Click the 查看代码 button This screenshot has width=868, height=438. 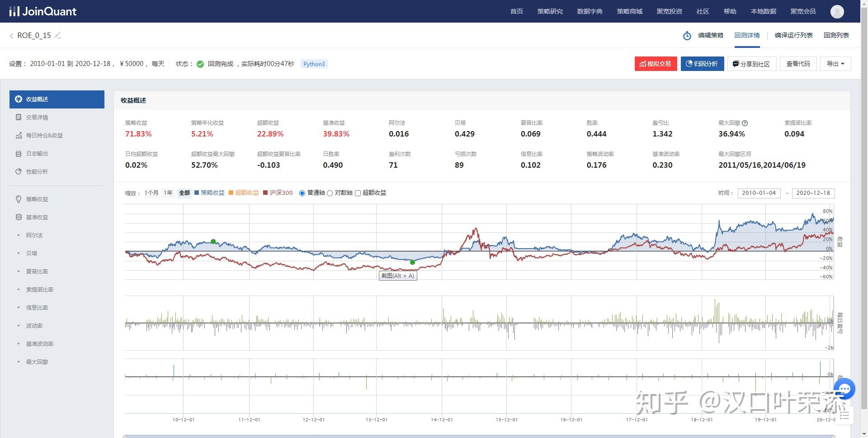[x=798, y=64]
